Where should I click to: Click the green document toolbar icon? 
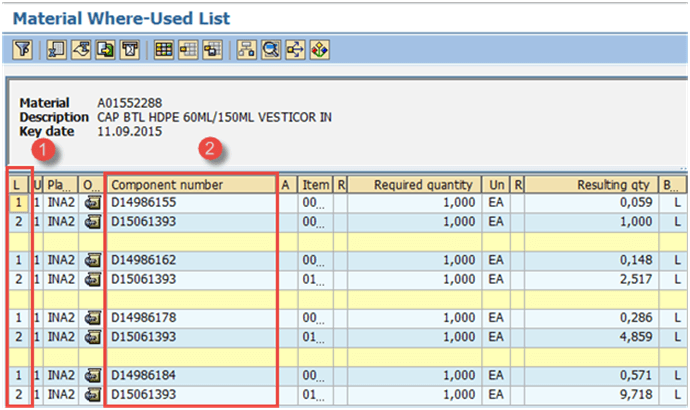(x=105, y=49)
